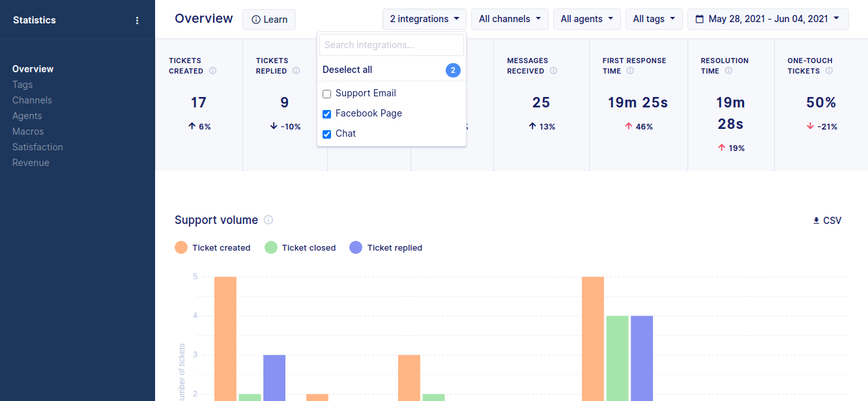Click info icon next to Tickets Created
The width and height of the screenshot is (868, 401).
point(212,71)
